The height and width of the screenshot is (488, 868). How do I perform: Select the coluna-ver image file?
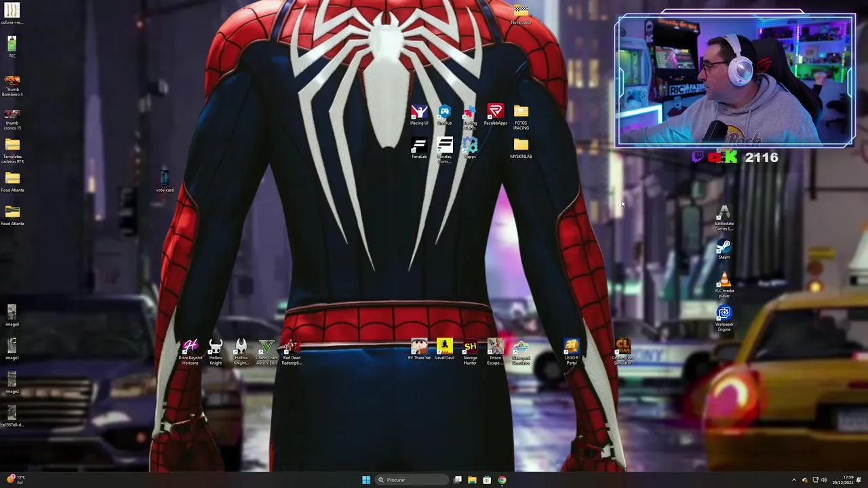(x=12, y=14)
